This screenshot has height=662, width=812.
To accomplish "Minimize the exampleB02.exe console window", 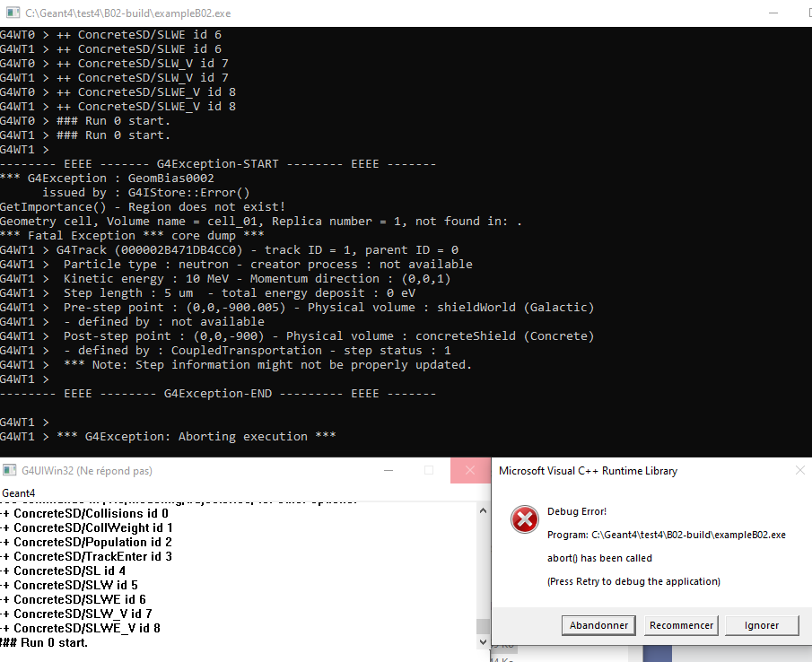I will point(773,13).
